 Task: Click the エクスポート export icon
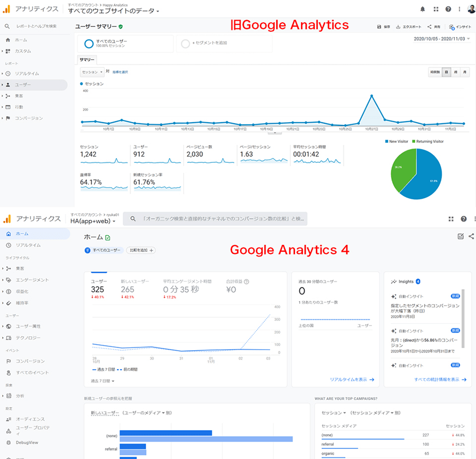pos(398,27)
